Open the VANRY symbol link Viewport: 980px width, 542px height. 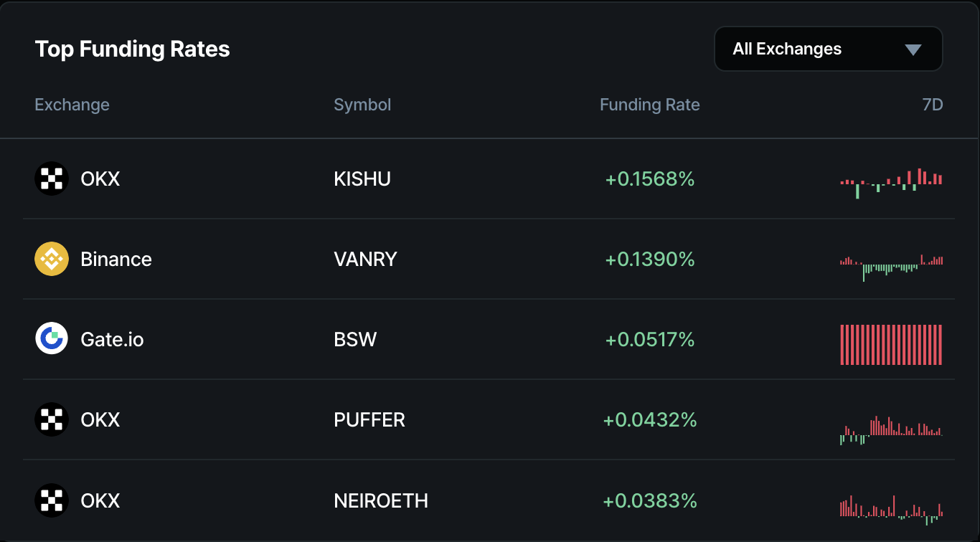coord(365,259)
